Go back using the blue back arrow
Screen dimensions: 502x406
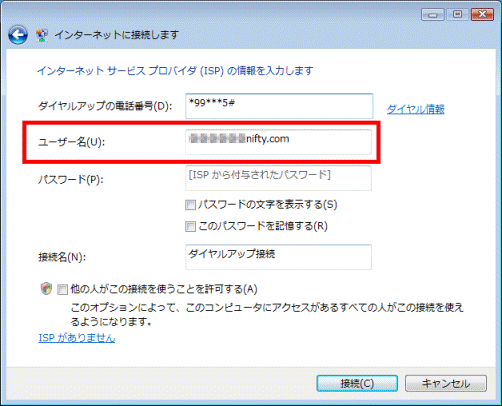tap(18, 35)
